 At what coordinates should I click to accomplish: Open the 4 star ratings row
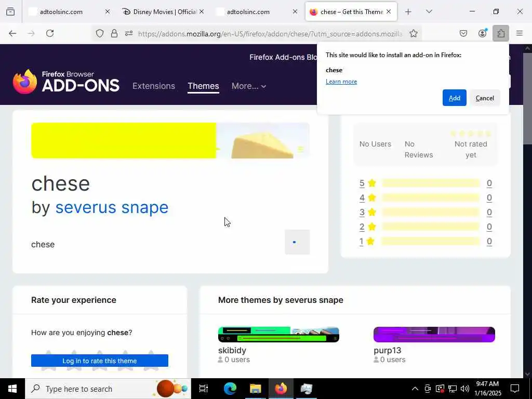426,198
